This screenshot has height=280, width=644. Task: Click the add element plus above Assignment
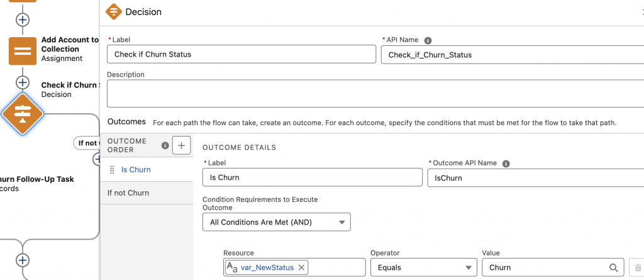[x=23, y=20]
